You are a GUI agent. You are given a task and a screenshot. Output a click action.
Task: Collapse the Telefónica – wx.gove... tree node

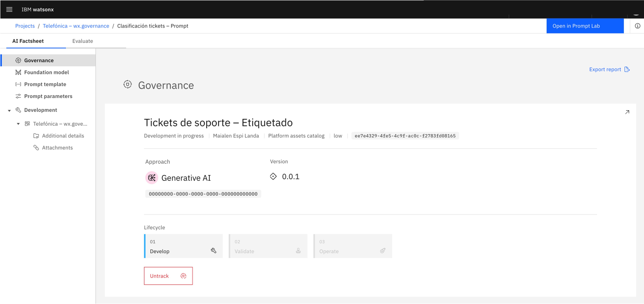[x=18, y=124]
